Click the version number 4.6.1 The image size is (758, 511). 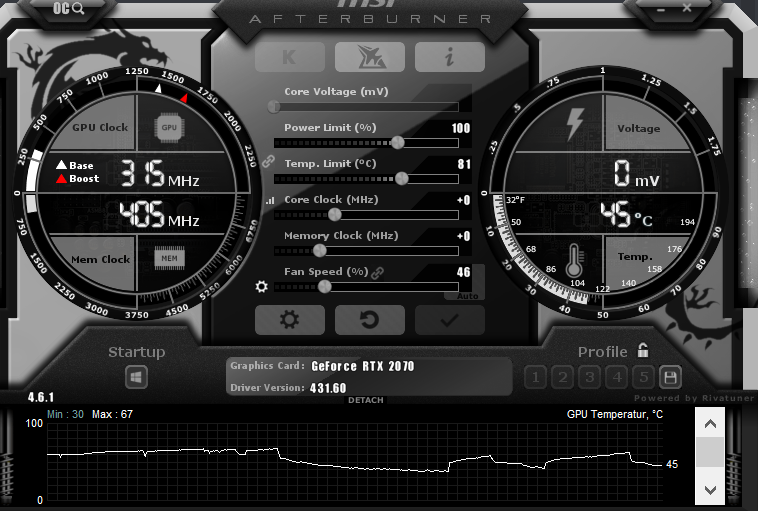(x=41, y=397)
